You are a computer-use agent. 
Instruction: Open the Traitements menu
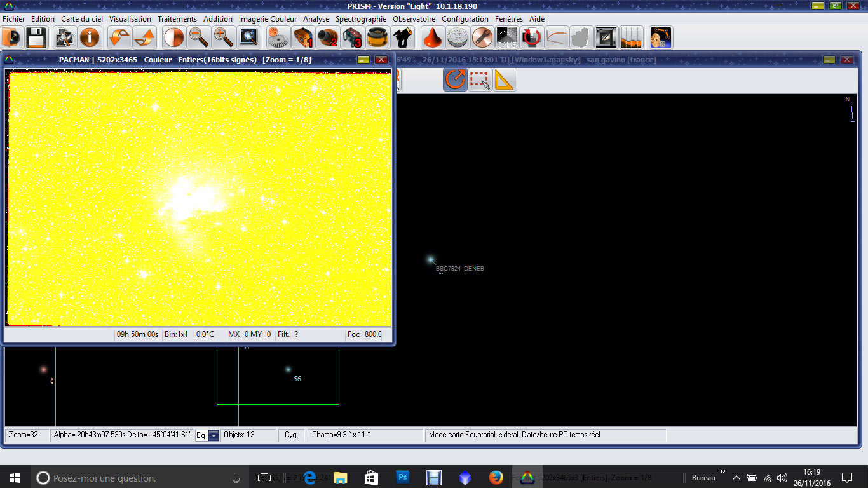[x=177, y=19]
